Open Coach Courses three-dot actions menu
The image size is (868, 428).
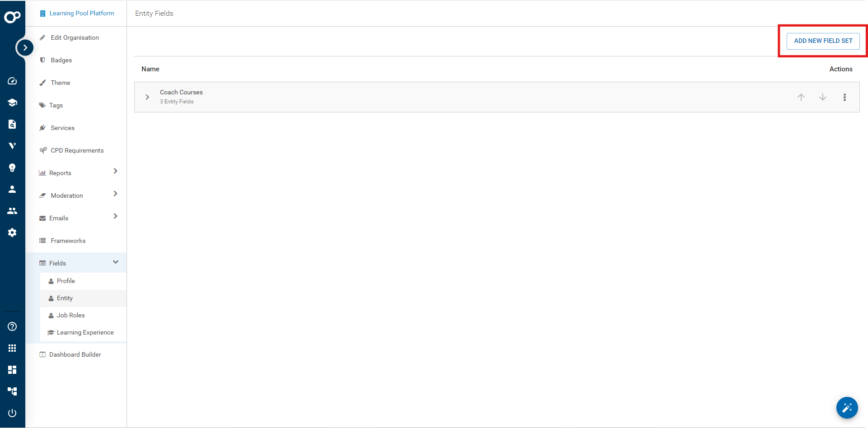tap(844, 97)
